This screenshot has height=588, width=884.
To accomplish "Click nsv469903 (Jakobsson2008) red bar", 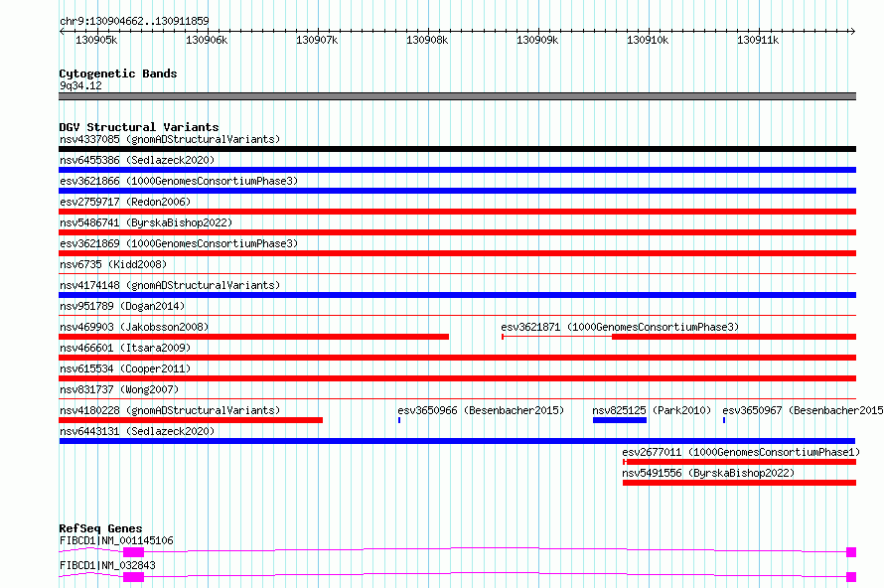I will (253, 337).
